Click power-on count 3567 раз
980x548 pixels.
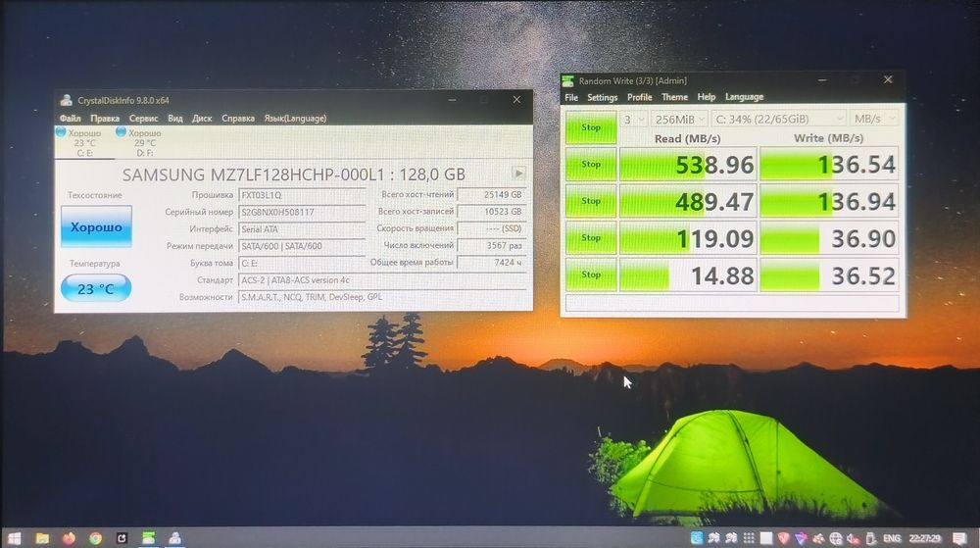coord(492,245)
